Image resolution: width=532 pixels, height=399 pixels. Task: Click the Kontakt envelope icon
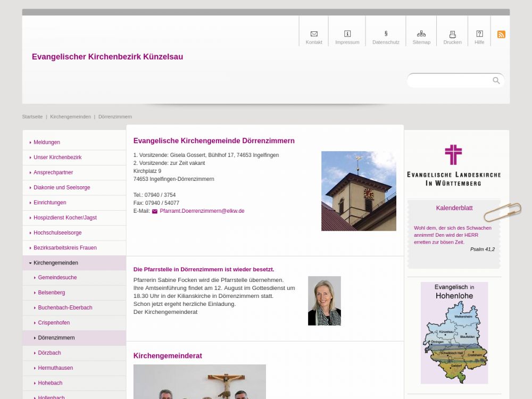[x=314, y=34]
